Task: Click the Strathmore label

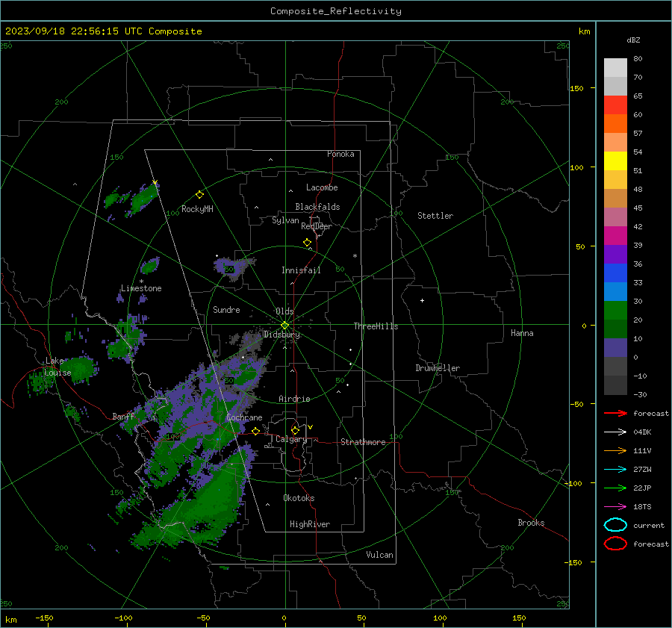Action: 363,442
